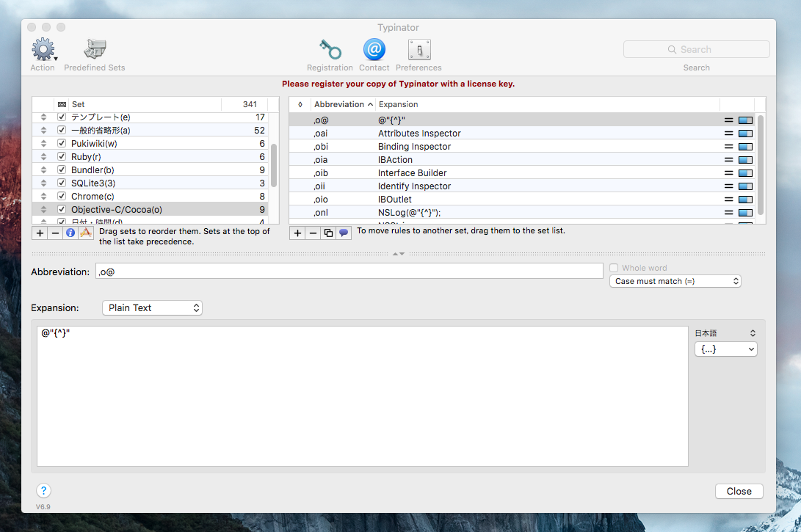Open Preferences from the toolbar
This screenshot has height=532, width=801.
pyautogui.click(x=418, y=51)
